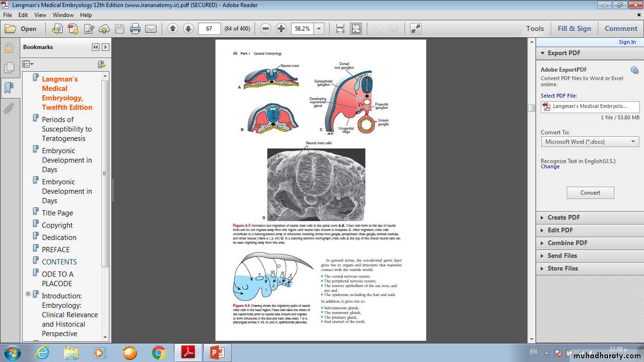This screenshot has width=644, height=362.
Task: Open the Page Thumbnails panel
Action: (x=8, y=68)
